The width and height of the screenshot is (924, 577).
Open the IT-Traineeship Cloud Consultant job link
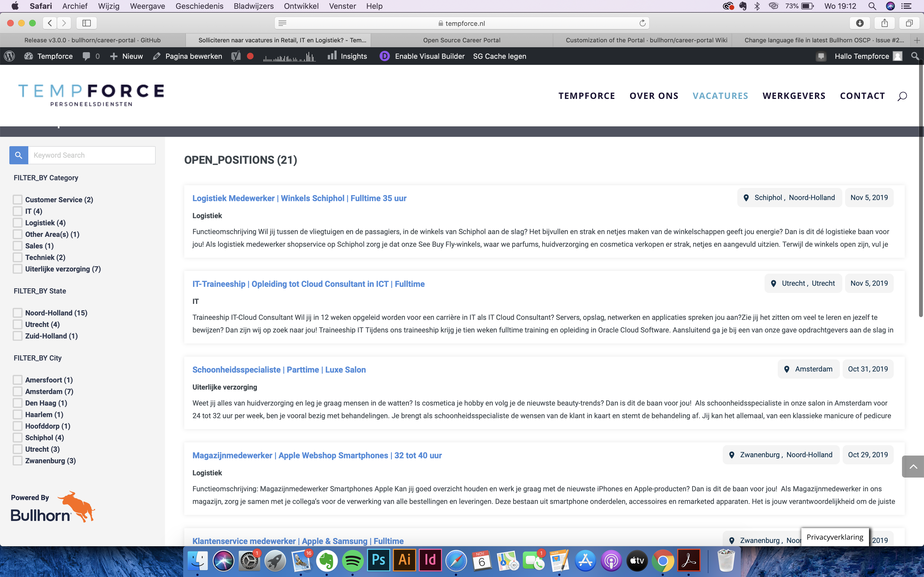tap(308, 284)
